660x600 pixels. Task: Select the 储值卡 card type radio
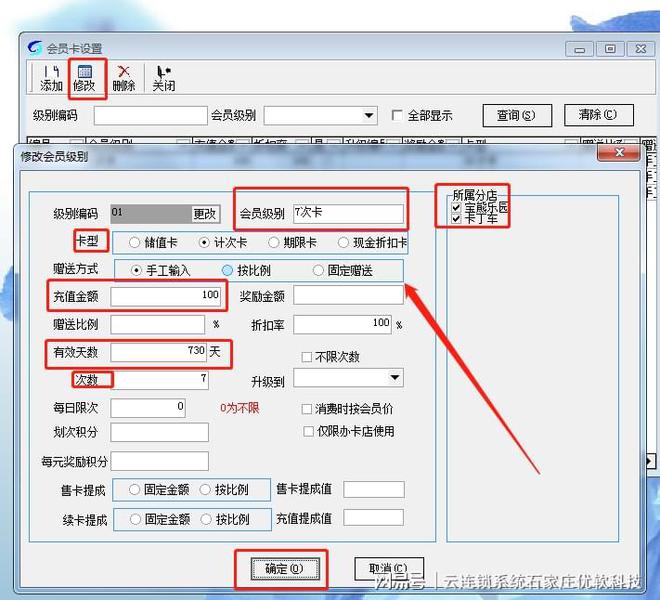click(134, 243)
